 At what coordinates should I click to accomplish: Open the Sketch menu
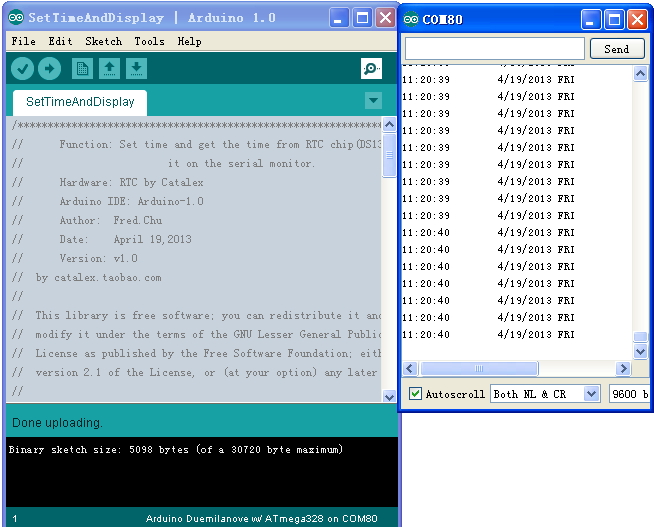103,41
